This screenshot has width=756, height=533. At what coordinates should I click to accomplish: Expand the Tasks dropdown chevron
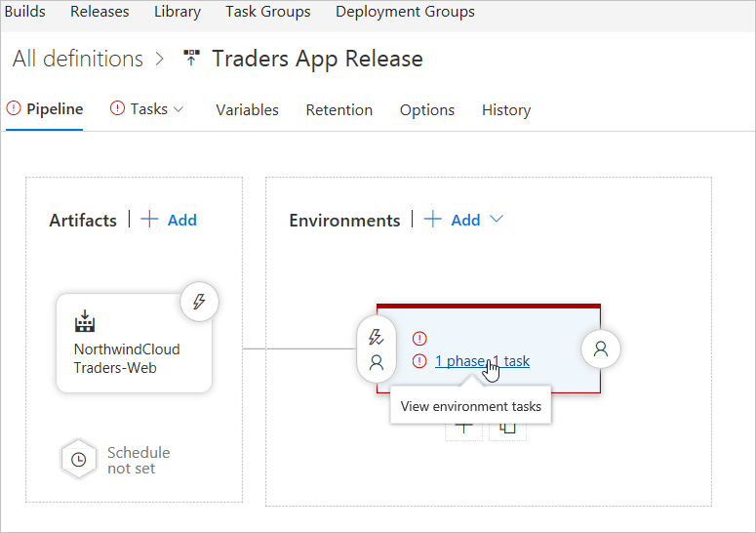[179, 109]
